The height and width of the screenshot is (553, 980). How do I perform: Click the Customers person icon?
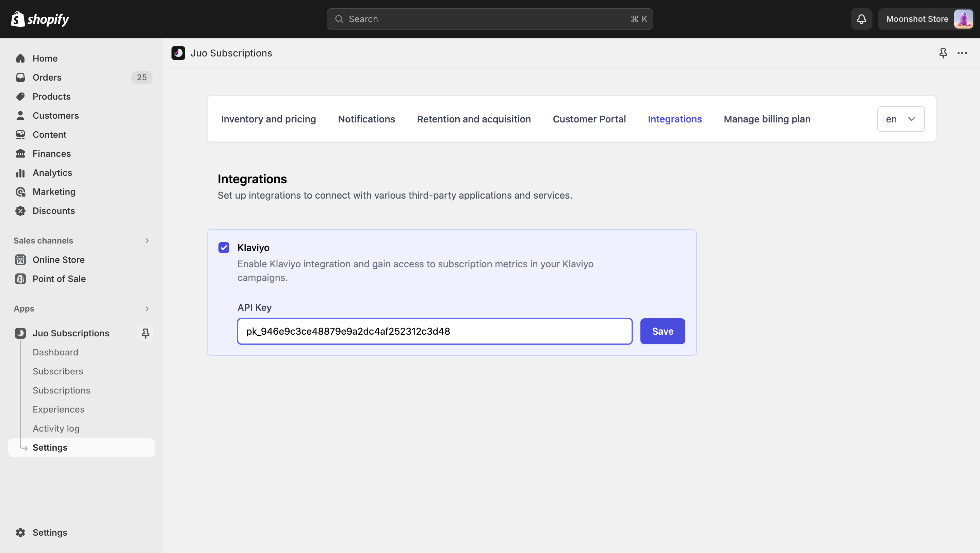pyautogui.click(x=20, y=115)
